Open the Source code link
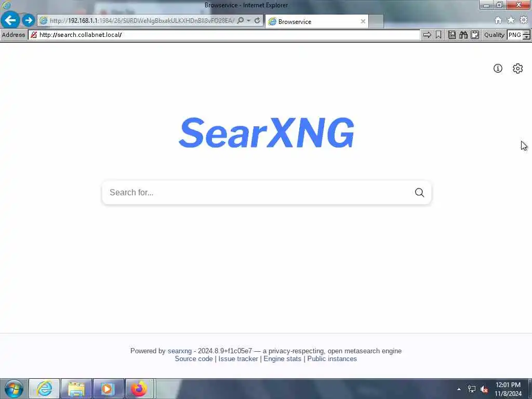This screenshot has height=399, width=532. [x=193, y=358]
